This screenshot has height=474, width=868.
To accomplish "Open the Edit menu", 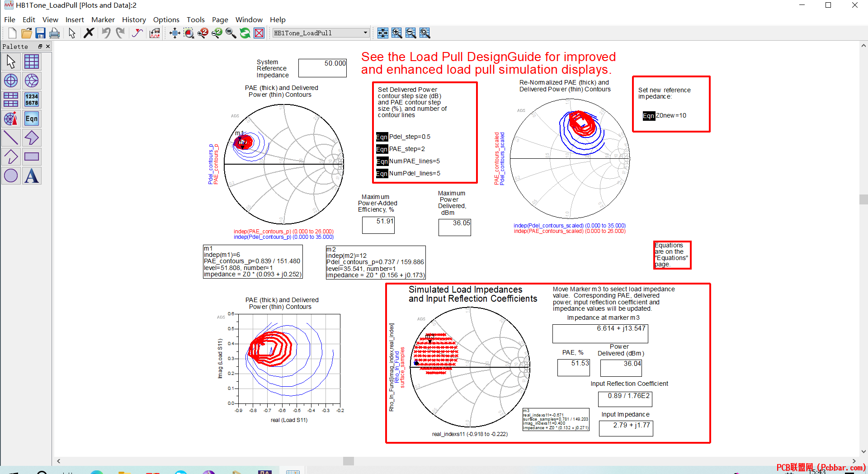I will coord(28,19).
